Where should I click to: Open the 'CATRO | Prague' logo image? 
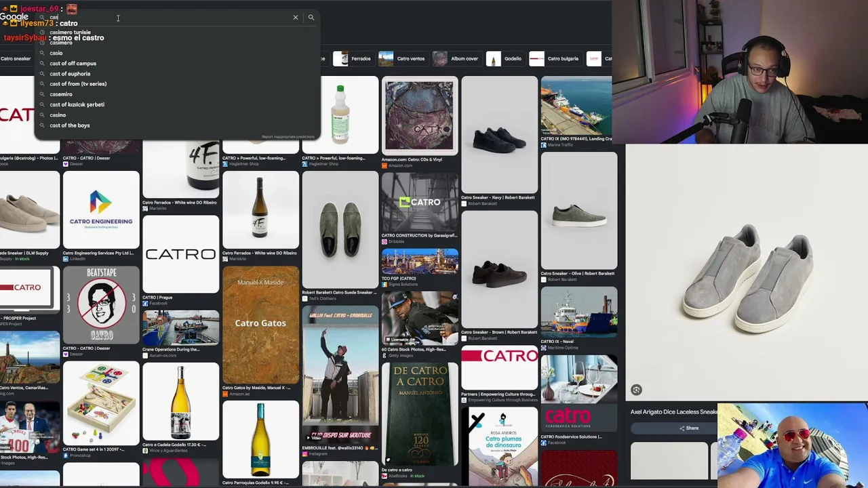pos(181,254)
